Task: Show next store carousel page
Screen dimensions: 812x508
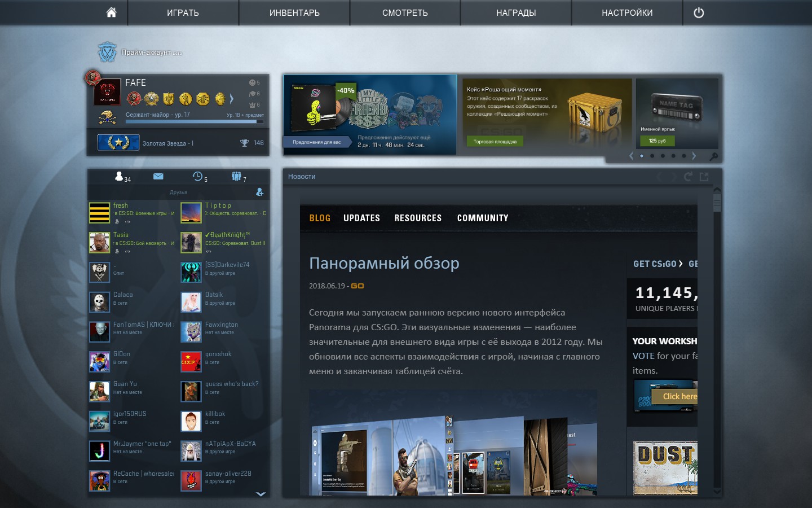Action: tap(694, 156)
